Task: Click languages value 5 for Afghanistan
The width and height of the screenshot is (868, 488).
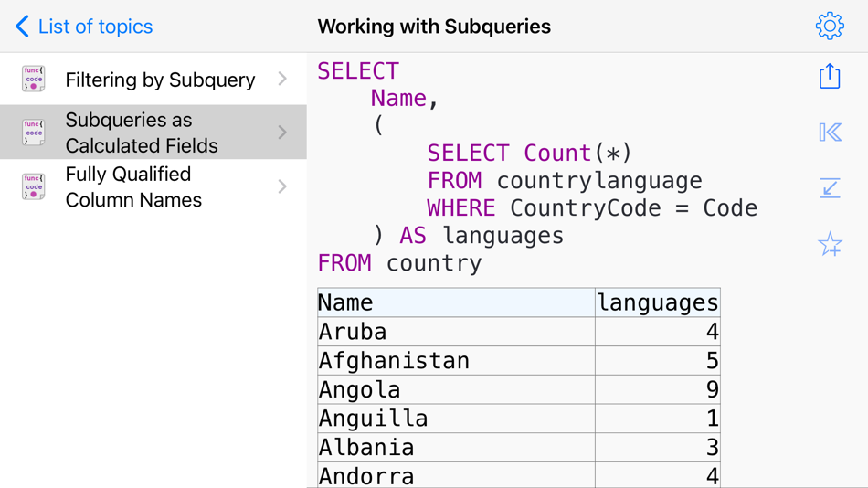Action: coord(658,361)
